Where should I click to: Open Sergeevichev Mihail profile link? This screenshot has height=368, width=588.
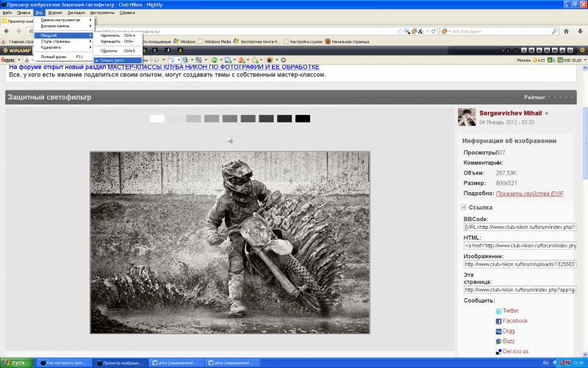(x=510, y=113)
